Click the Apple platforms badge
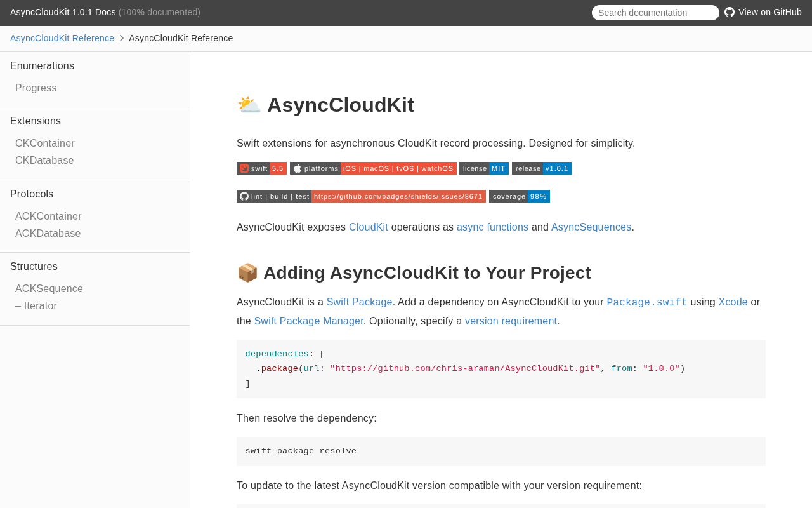Viewport: 812px width, 508px height. tap(373, 168)
